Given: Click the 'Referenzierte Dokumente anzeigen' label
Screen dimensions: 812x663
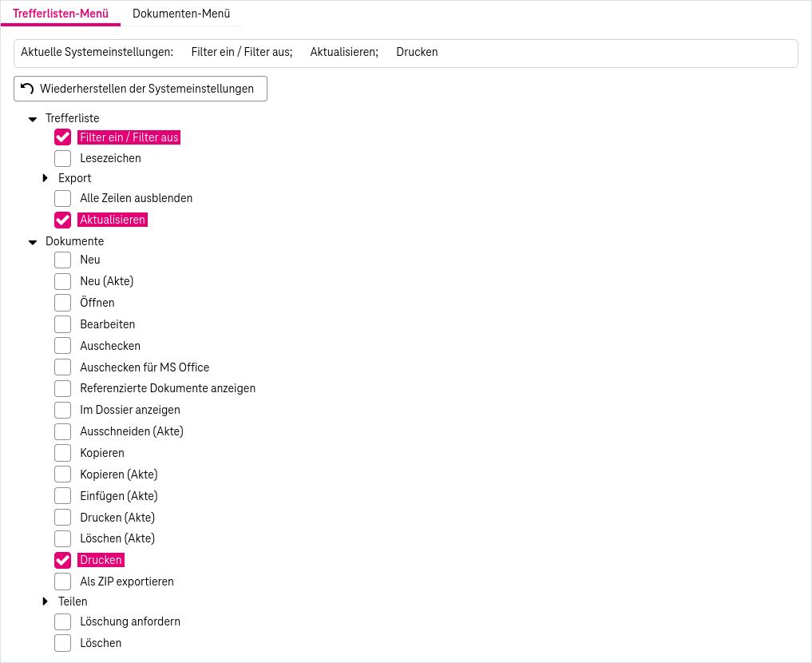Looking at the screenshot, I should tap(168, 388).
